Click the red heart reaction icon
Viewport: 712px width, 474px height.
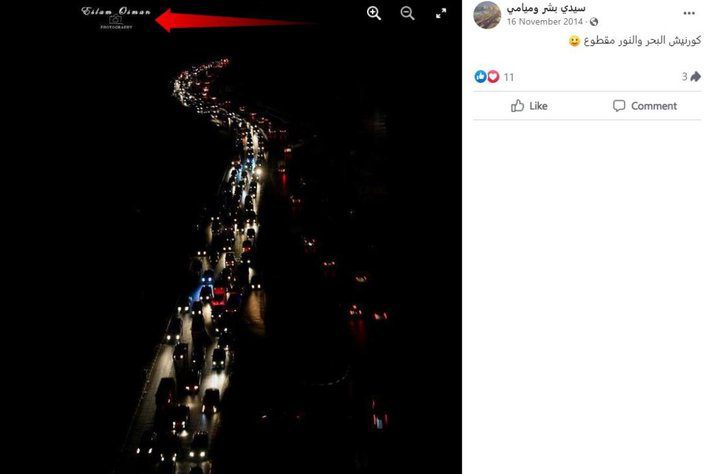click(493, 76)
